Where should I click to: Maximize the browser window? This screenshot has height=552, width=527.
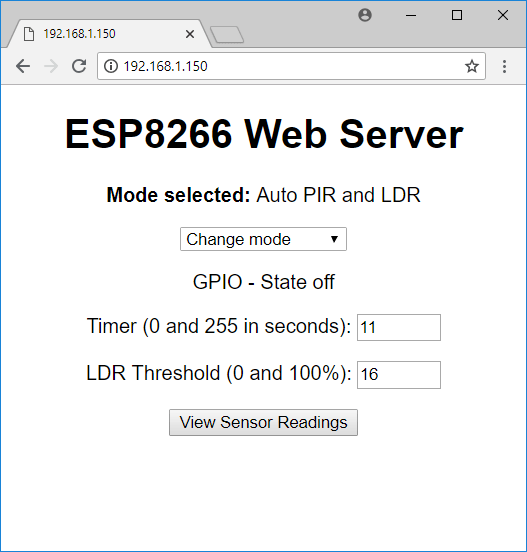pos(457,15)
